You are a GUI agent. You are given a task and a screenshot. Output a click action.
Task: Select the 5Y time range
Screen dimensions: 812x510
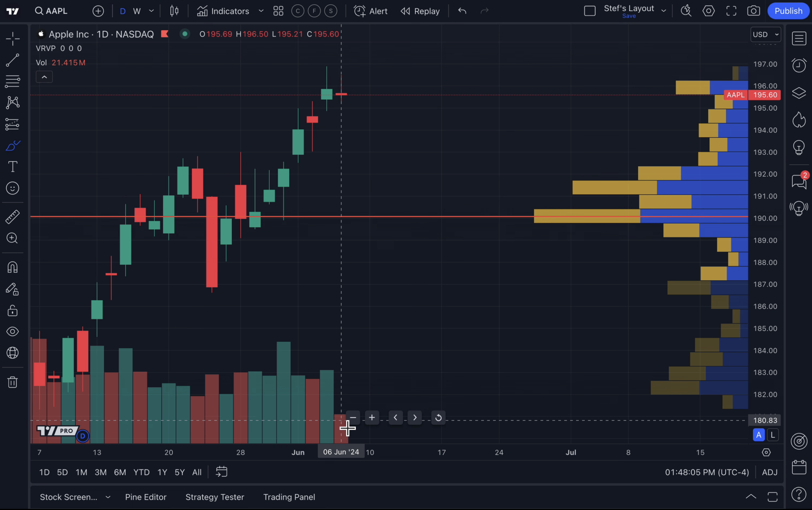pos(180,472)
